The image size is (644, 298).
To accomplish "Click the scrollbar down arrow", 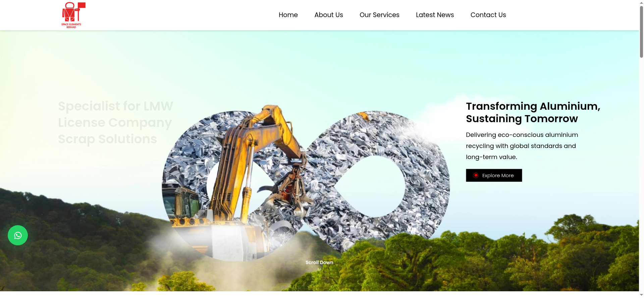I will (641, 295).
